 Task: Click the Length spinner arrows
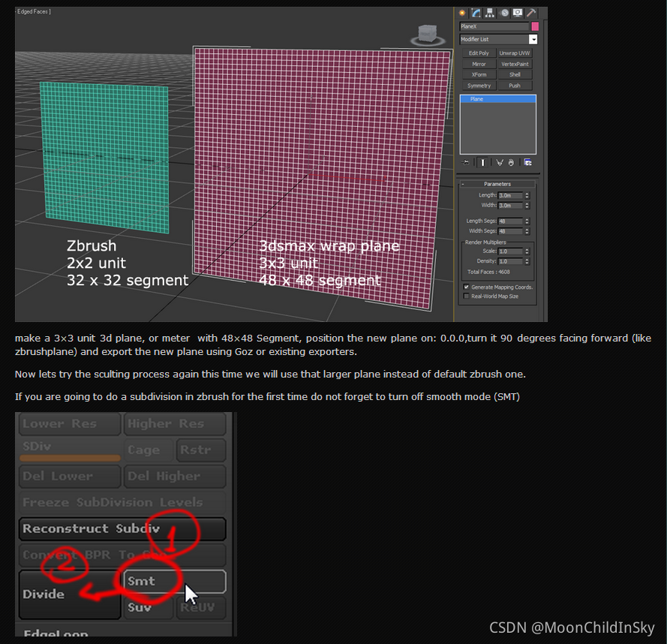tap(527, 195)
